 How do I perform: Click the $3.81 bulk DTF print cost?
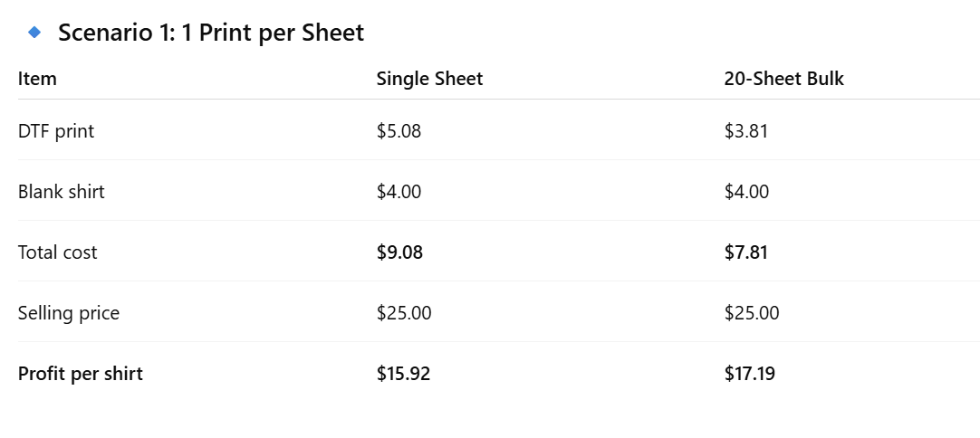pos(746,131)
